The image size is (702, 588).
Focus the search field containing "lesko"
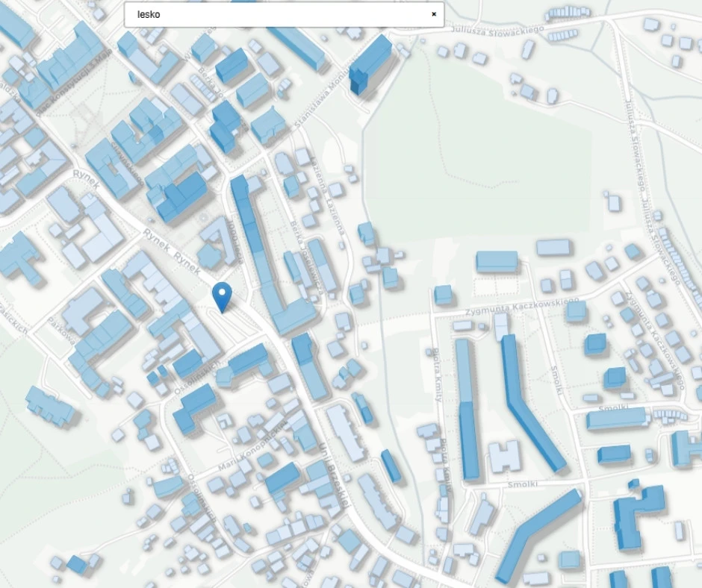click(x=276, y=14)
